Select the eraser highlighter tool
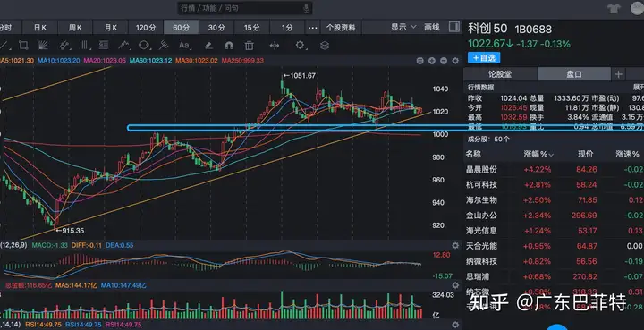The height and width of the screenshot is (330, 644). click(208, 45)
